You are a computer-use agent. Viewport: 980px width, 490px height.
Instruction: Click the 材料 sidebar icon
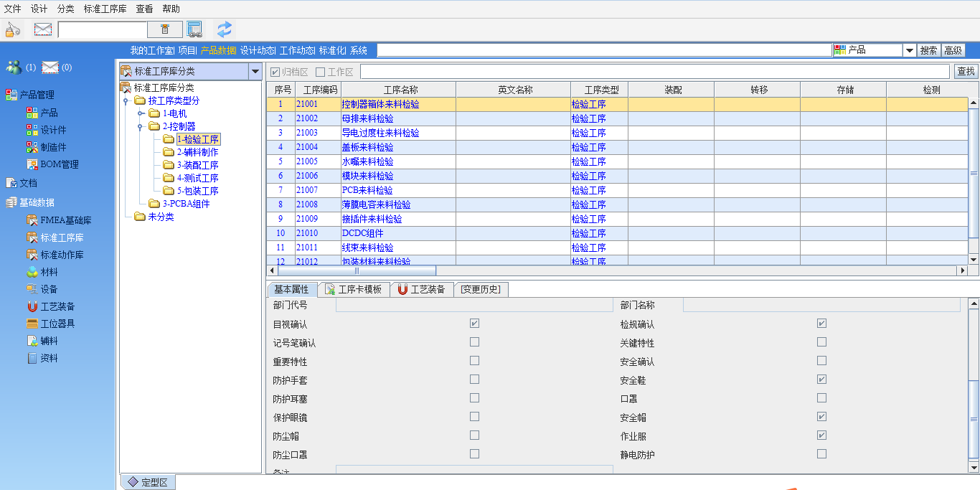click(x=32, y=272)
